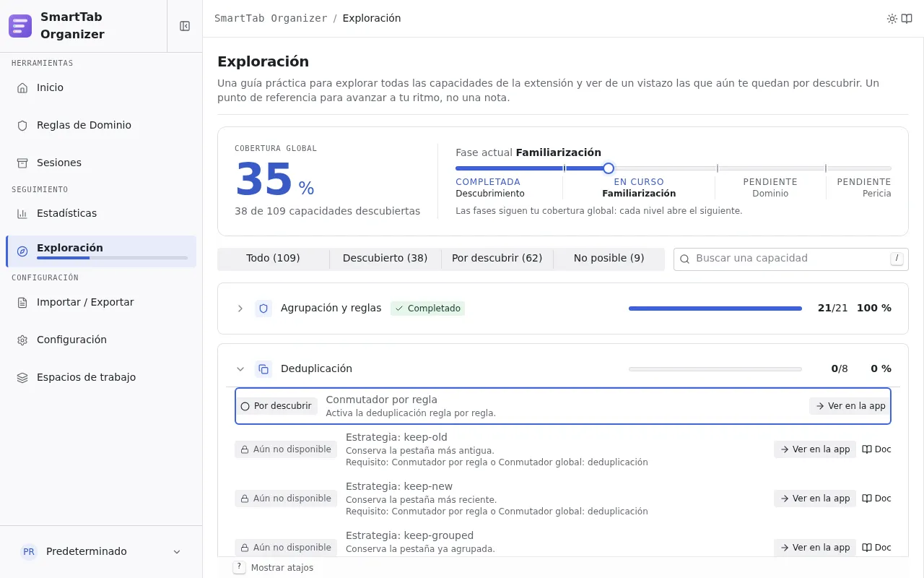
Task: Expand the Agrupación y reglas section
Action: (240, 309)
